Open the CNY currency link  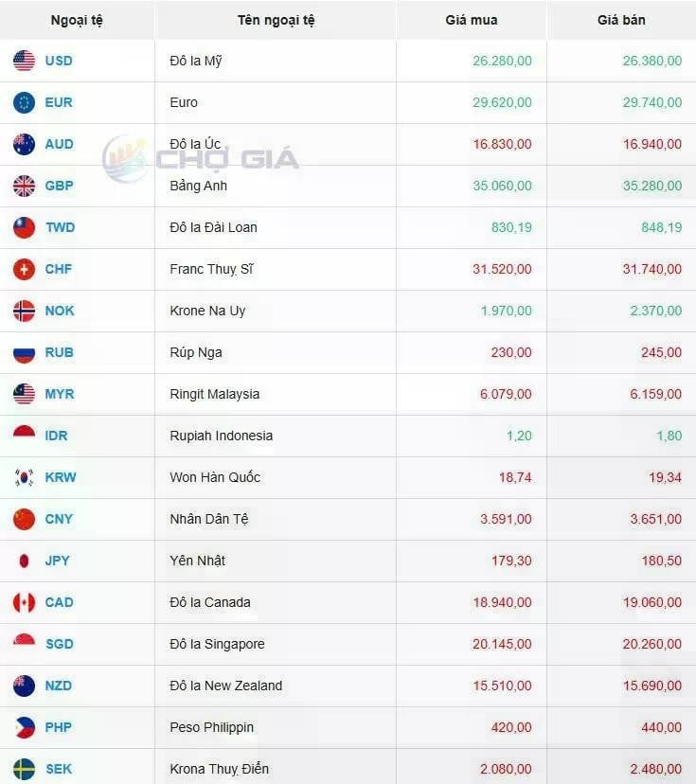pyautogui.click(x=59, y=519)
